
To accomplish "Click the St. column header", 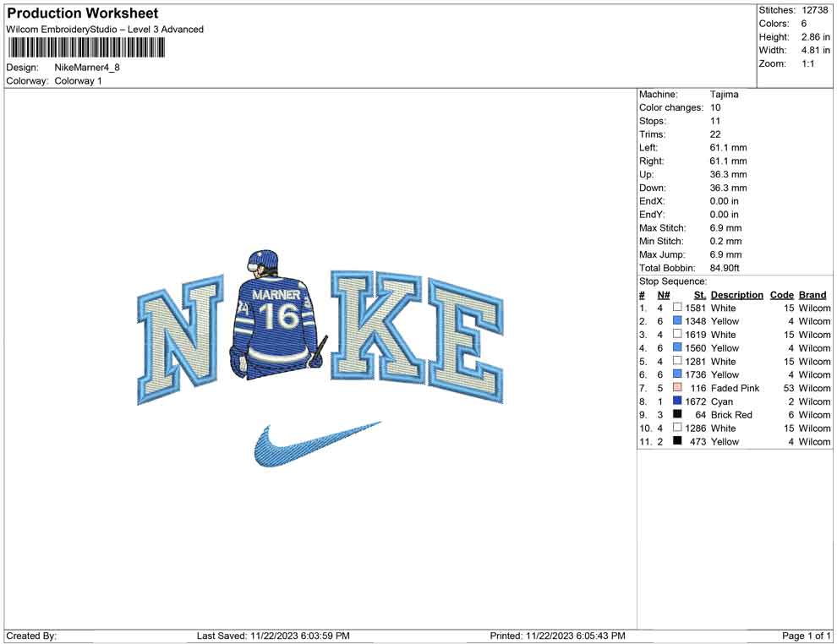I will click(700, 295).
